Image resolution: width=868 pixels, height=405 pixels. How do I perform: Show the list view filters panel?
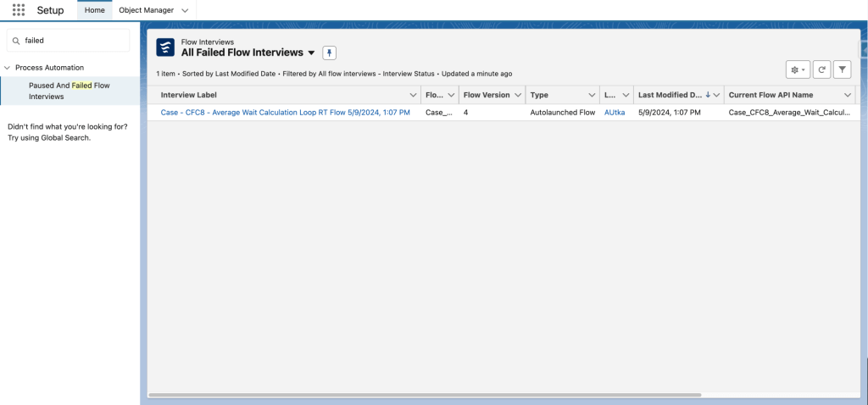pos(843,69)
